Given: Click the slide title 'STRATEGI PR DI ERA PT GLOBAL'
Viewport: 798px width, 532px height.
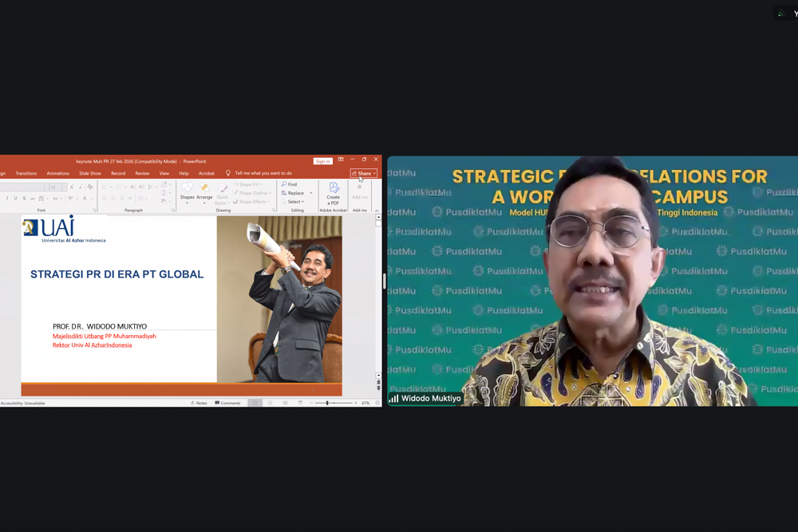Looking at the screenshot, I should tap(117, 274).
